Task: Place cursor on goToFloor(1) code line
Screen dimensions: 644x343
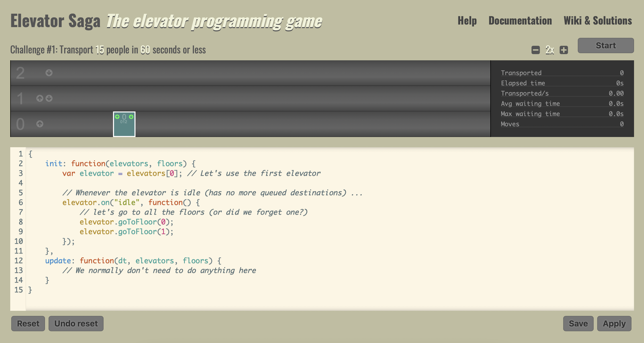Action: click(x=126, y=232)
